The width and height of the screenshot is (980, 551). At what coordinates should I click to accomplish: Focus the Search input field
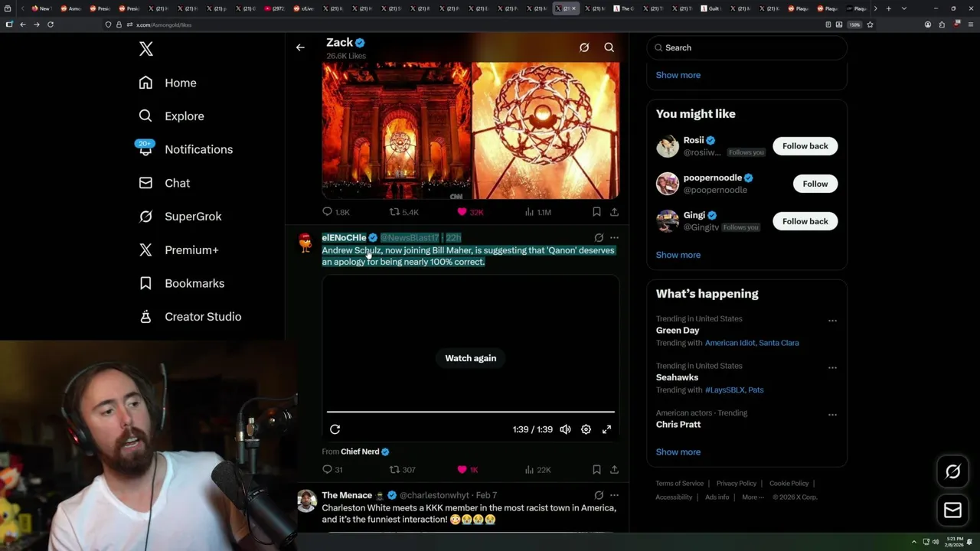pyautogui.click(x=746, y=47)
